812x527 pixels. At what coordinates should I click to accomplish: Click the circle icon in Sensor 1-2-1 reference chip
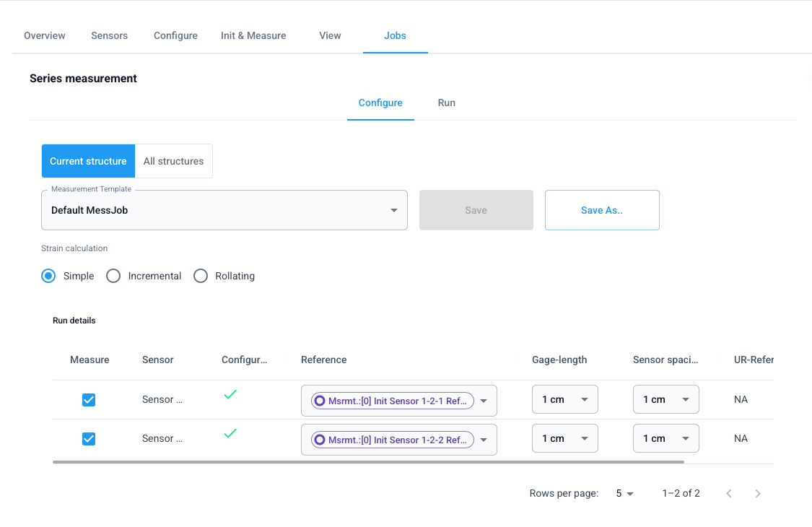pyautogui.click(x=320, y=401)
